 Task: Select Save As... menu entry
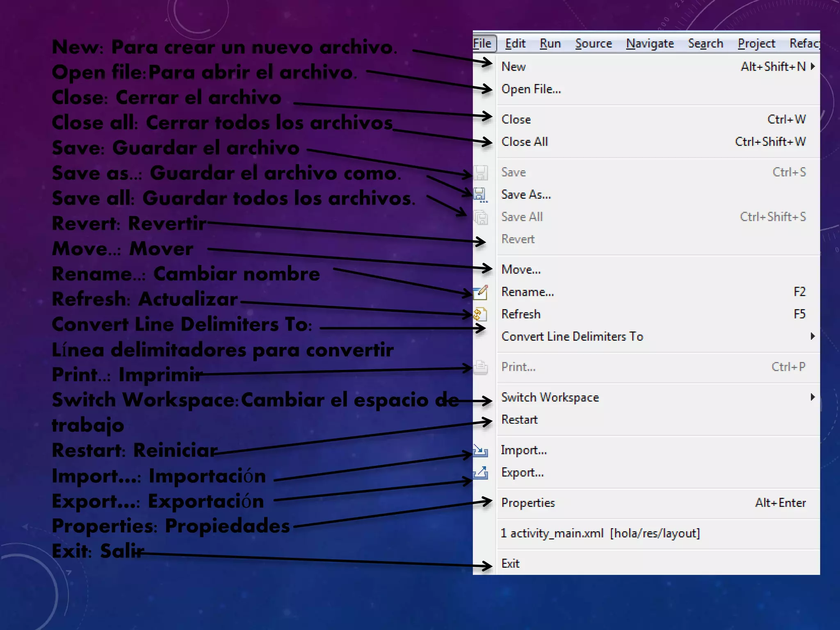658,194
